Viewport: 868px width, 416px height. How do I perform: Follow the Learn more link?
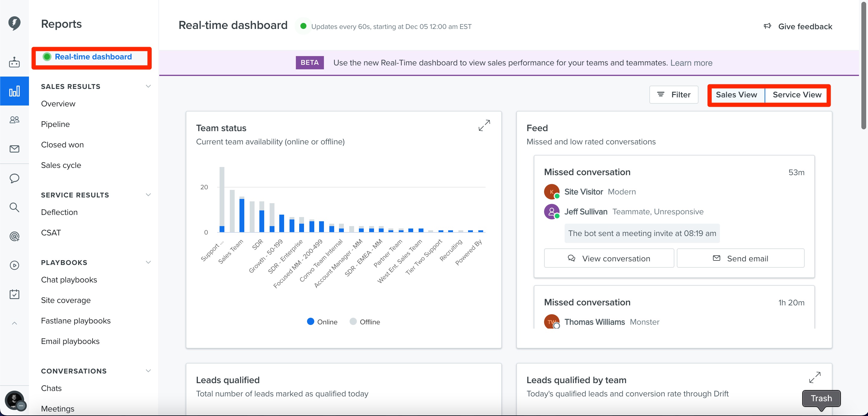pyautogui.click(x=691, y=63)
